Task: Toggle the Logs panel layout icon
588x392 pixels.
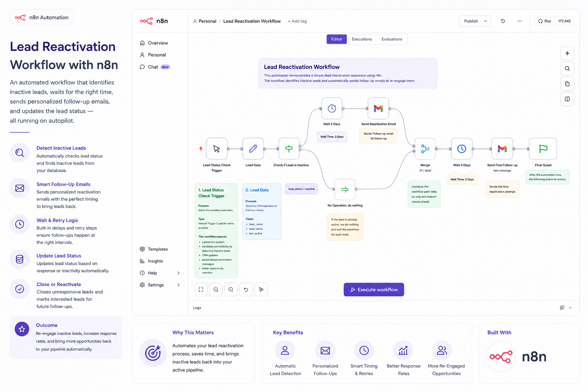Action: coord(562,308)
